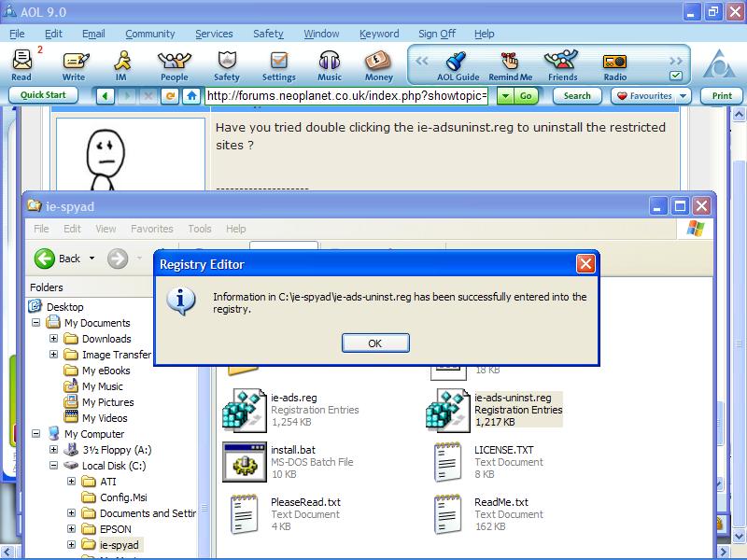The height and width of the screenshot is (560, 747).
Task: Click the Quick Start button
Action: click(x=43, y=95)
